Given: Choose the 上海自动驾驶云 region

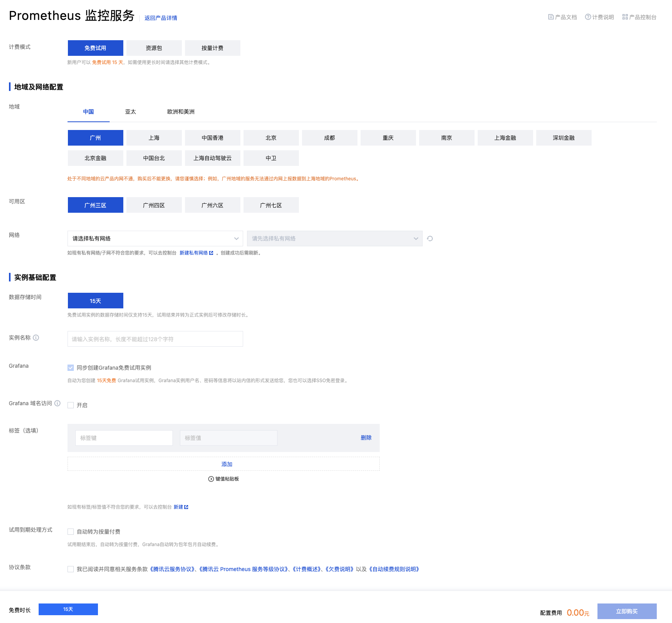Looking at the screenshot, I should coord(213,158).
